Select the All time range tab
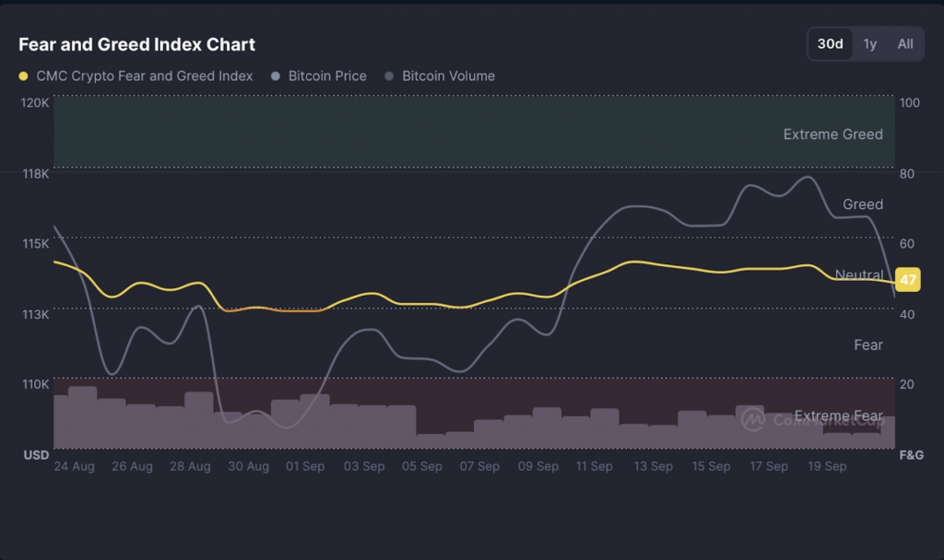944x560 pixels. click(x=905, y=44)
